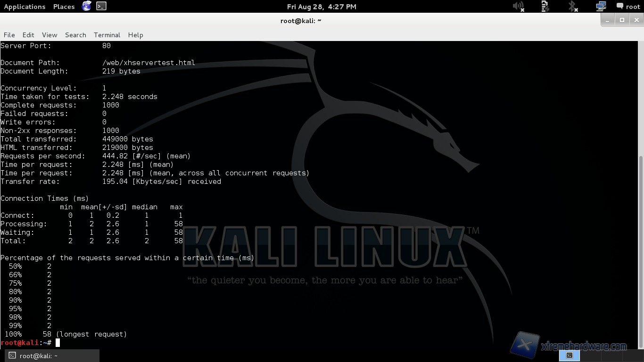Click the workspace switcher icon in bottom panel
Screen dimensions: 644x362
coord(569,355)
